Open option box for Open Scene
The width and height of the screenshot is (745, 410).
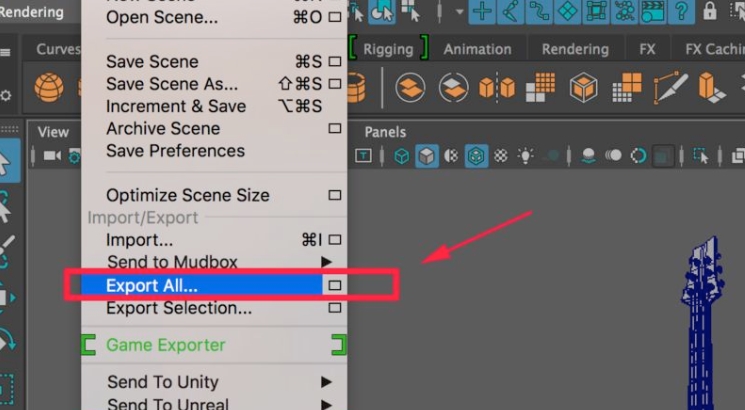334,17
